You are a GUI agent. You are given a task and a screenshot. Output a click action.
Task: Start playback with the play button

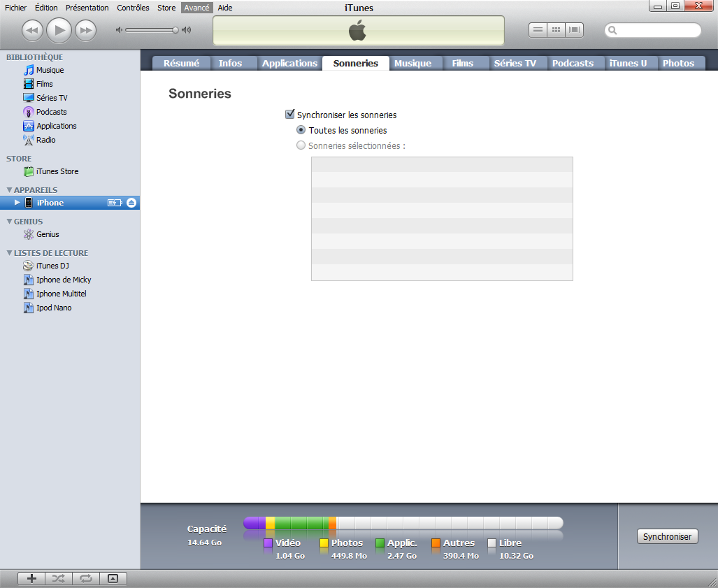coord(59,30)
